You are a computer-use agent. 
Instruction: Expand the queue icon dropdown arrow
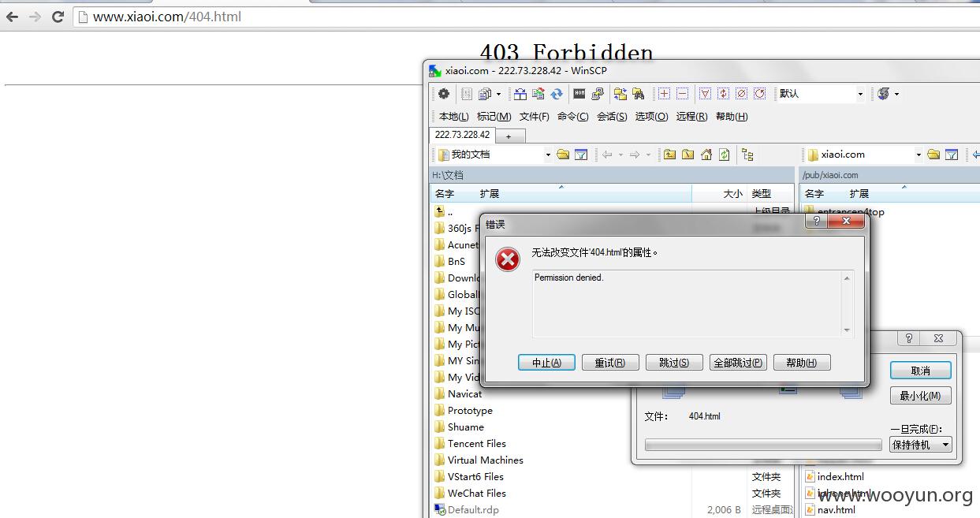click(498, 94)
